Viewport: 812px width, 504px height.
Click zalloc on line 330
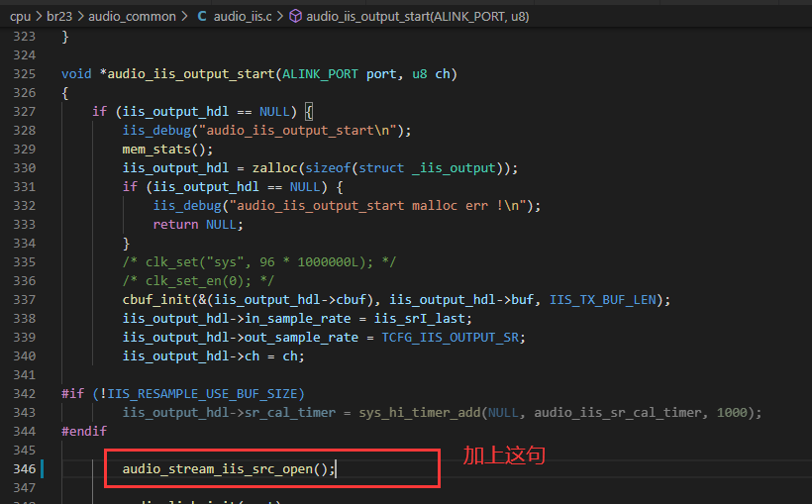click(274, 168)
